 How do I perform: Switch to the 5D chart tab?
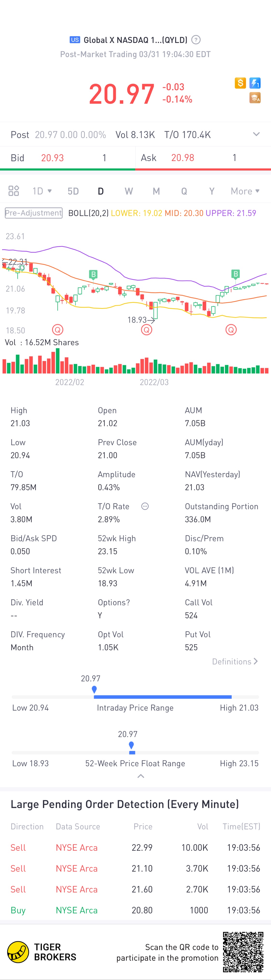click(73, 191)
